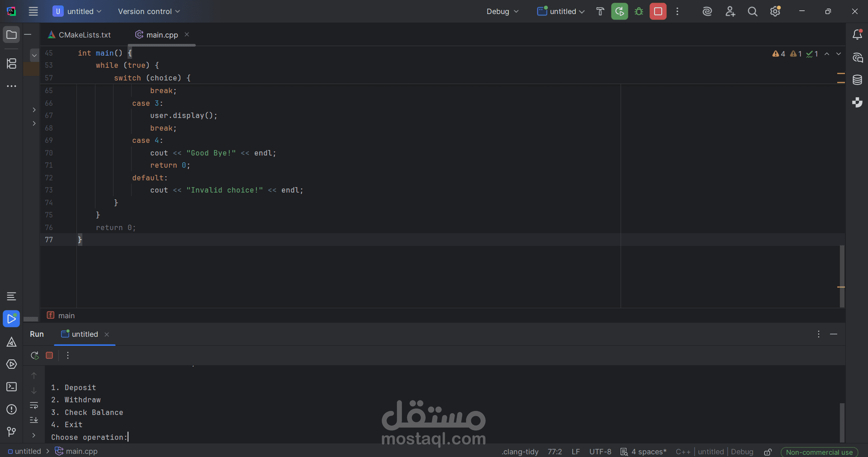Open the Database tool window
This screenshot has height=457, width=868.
[x=857, y=80]
